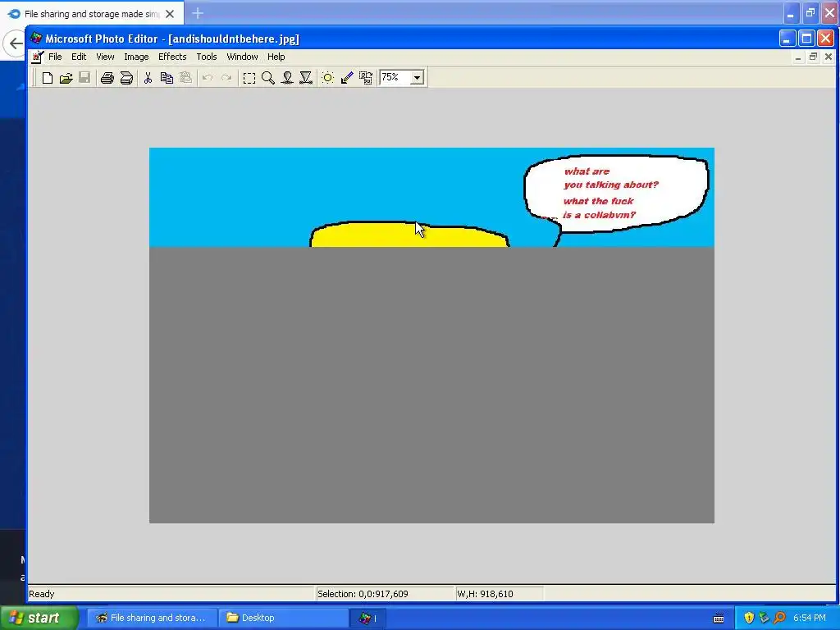Cut selection with scissors icon
Image resolution: width=840 pixels, height=630 pixels.
[x=148, y=78]
